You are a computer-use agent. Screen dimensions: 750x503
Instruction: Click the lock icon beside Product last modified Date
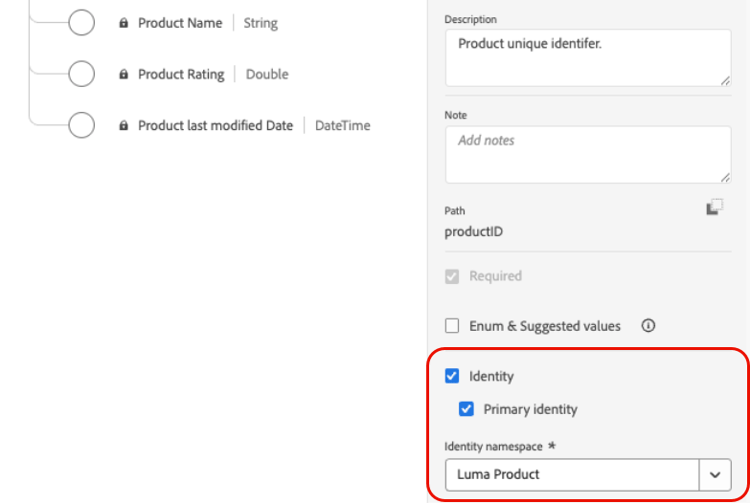coord(124,126)
